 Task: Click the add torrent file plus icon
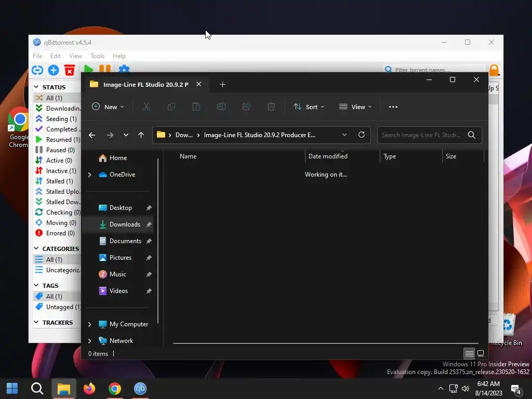pos(54,70)
